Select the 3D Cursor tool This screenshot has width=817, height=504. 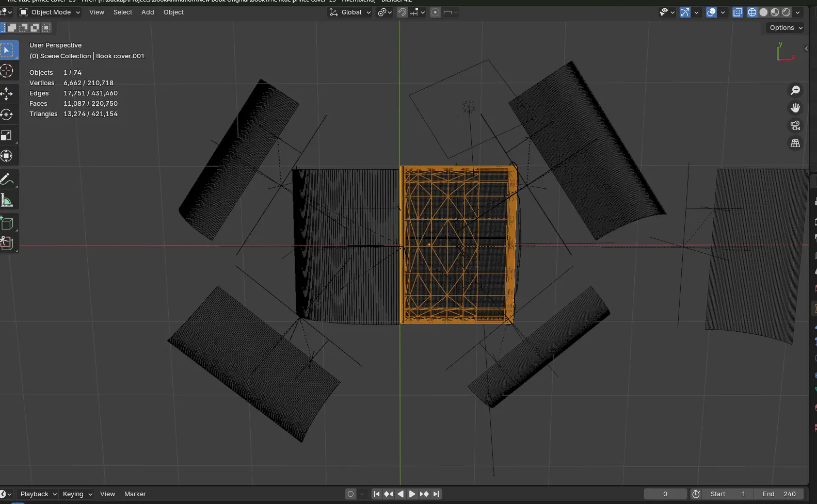[x=7, y=71]
